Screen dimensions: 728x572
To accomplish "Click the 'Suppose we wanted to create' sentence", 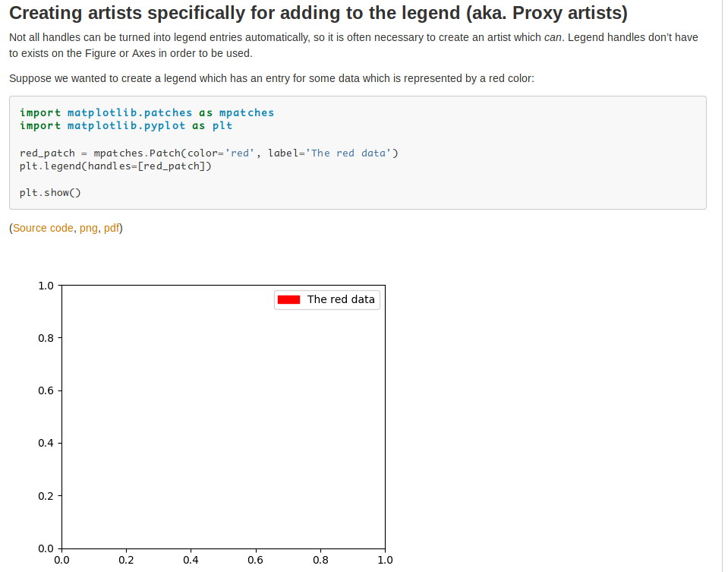I will pos(272,78).
